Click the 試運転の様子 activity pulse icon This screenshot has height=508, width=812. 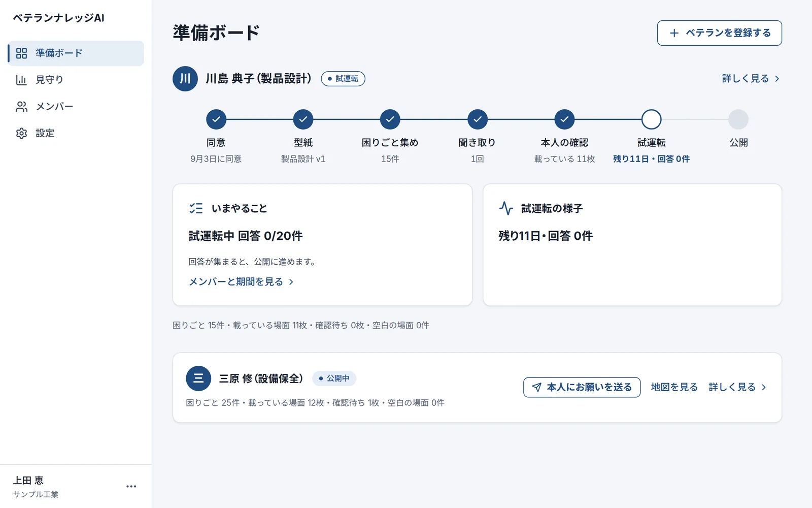point(506,208)
